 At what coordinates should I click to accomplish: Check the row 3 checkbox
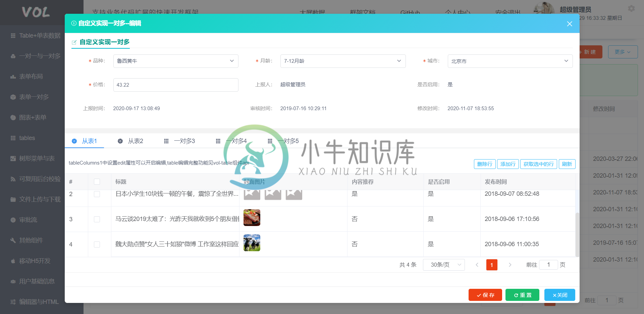point(97,219)
